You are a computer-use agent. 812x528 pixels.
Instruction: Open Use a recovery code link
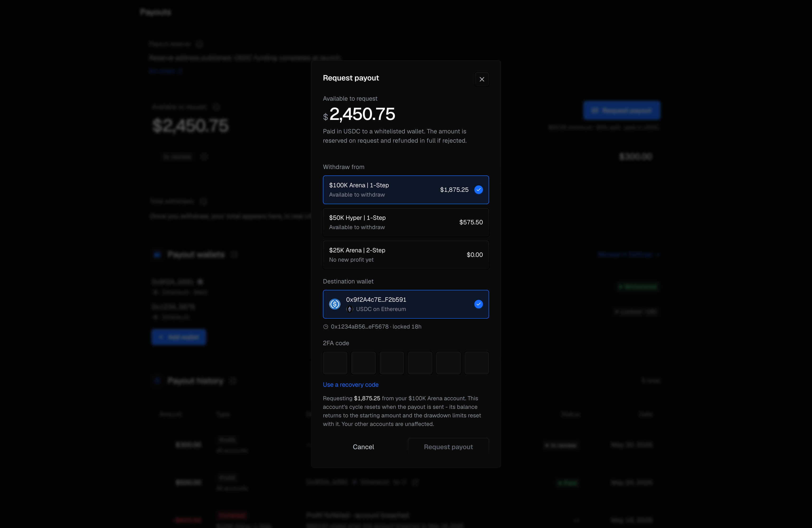(350, 384)
